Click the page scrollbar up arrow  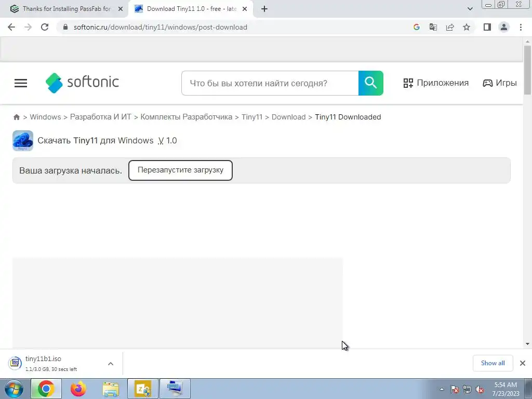pos(527,42)
